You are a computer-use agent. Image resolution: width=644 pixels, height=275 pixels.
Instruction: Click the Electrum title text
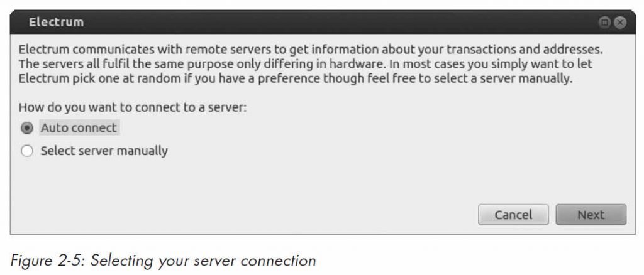[56, 22]
